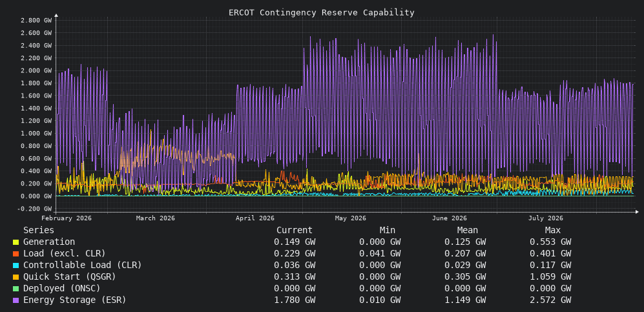The width and height of the screenshot is (644, 312).
Task: Click Generation max value 0.553 GW
Action: click(550, 242)
